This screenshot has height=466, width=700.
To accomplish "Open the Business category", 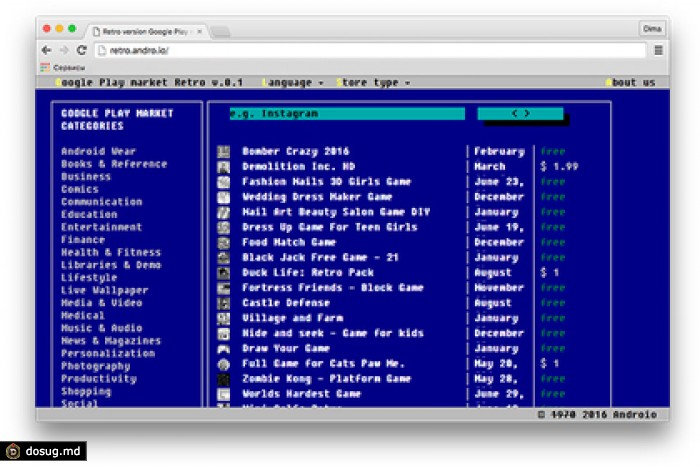I will 86,176.
